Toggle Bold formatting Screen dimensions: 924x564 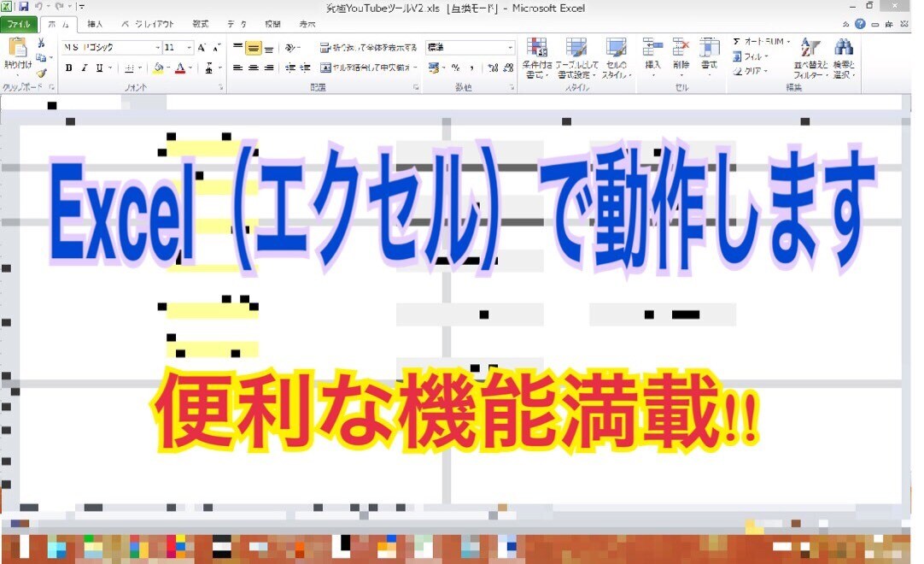(69, 68)
